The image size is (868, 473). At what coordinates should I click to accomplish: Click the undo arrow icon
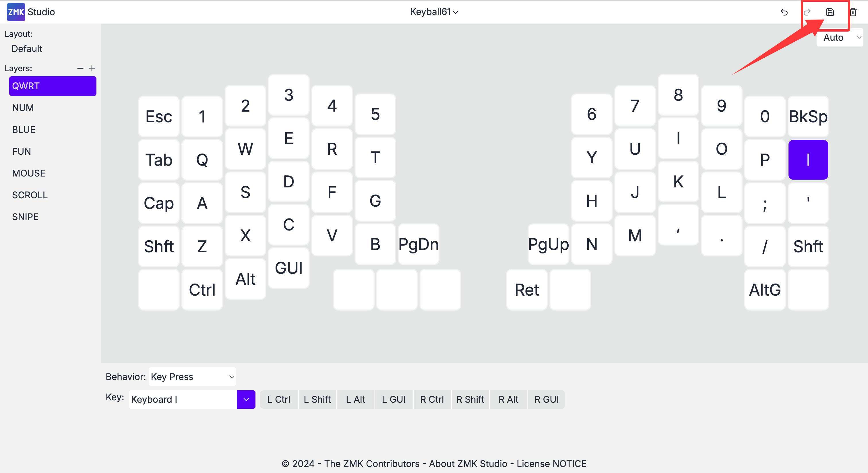click(784, 12)
